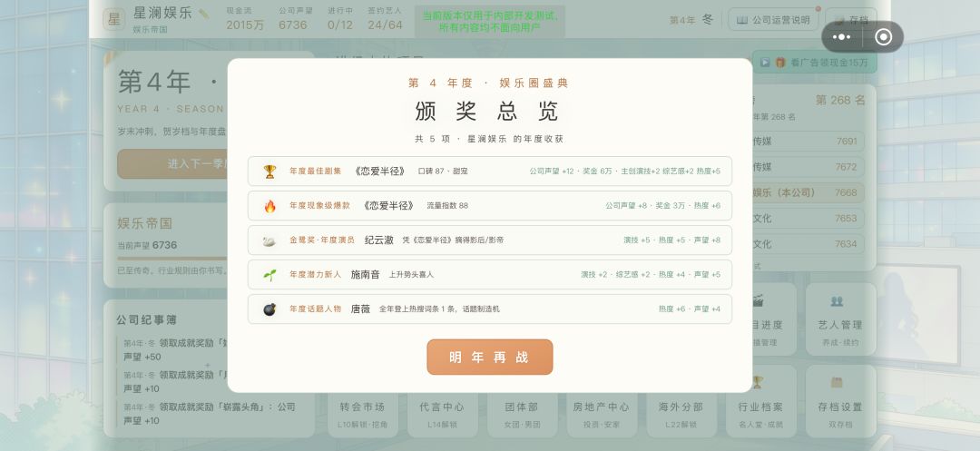Click the flame icon for 年度现象级爆款

[269, 205]
